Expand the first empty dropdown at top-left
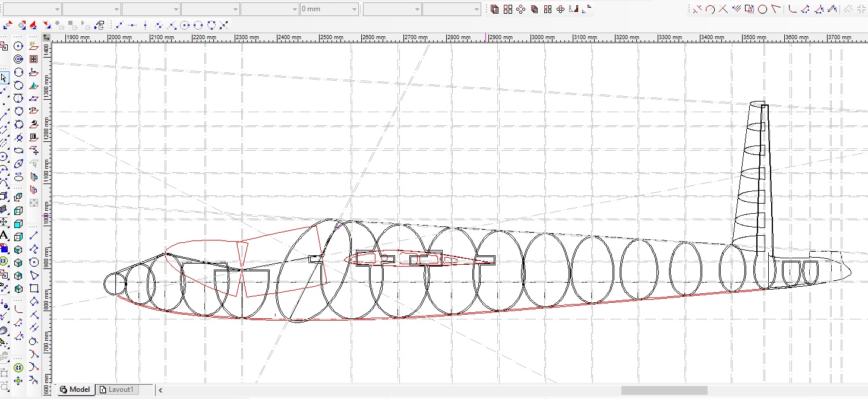This screenshot has width=868, height=399. tap(57, 9)
